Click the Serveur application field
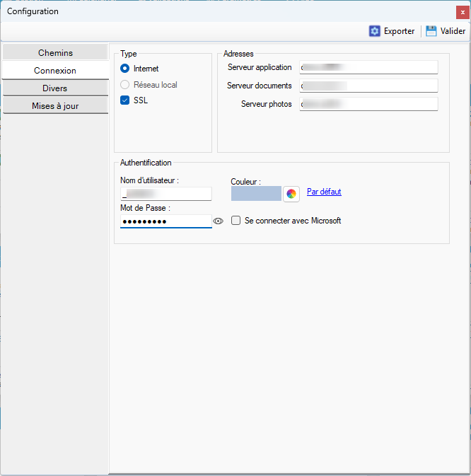The image size is (471, 476). click(x=368, y=67)
